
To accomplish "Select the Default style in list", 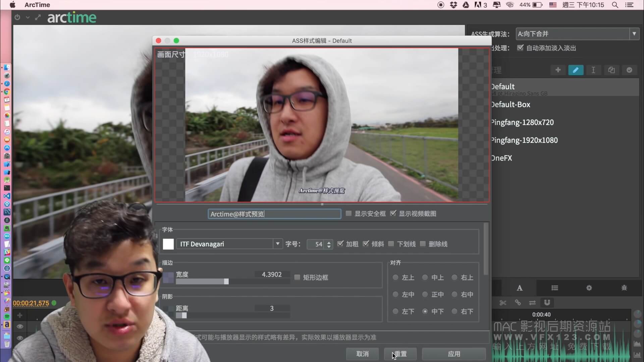I will coord(565,87).
